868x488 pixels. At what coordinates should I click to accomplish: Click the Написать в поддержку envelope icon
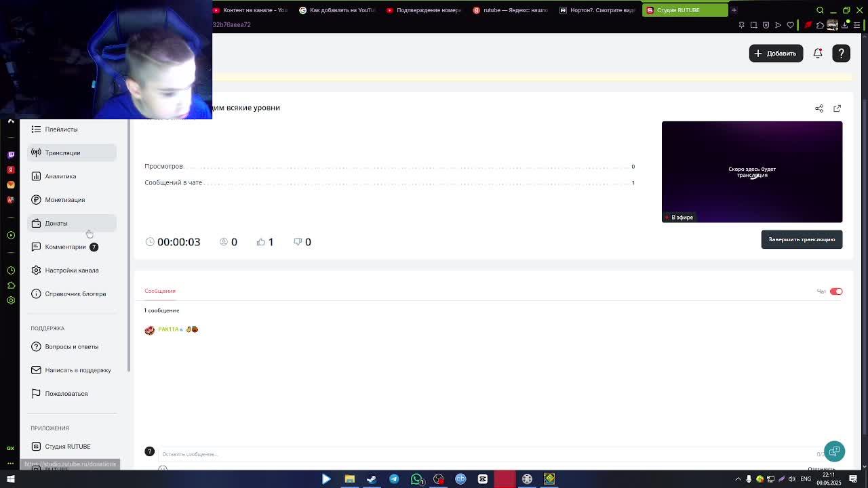coord(36,370)
